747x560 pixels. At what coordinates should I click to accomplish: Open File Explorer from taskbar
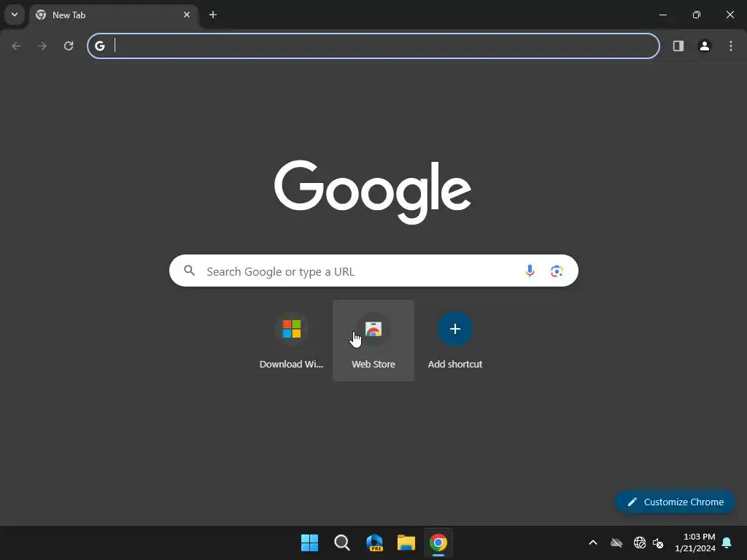(x=406, y=542)
